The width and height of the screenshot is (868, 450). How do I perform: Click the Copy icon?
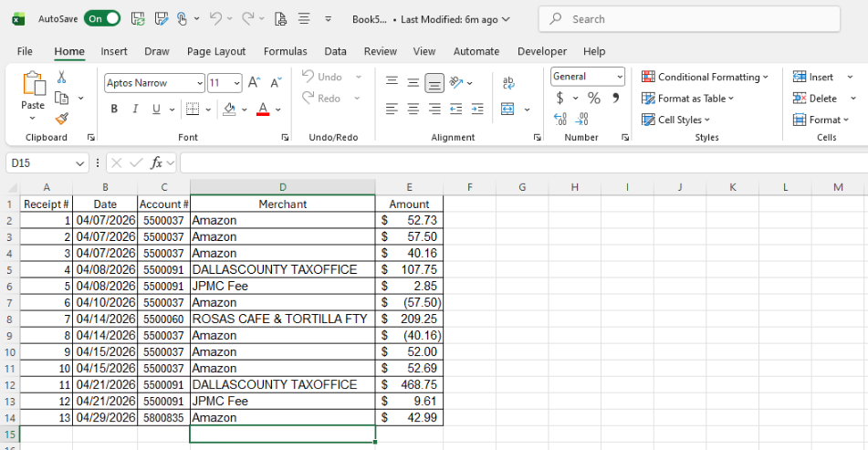(61, 98)
